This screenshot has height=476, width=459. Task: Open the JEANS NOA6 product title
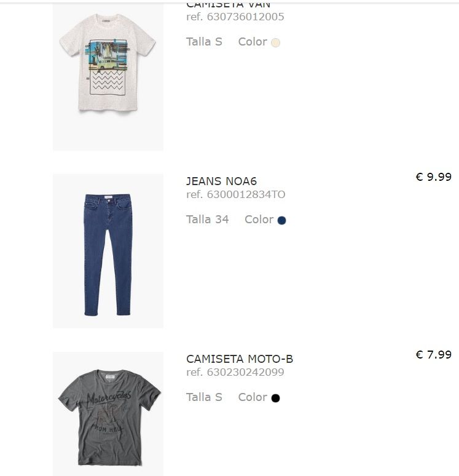pyautogui.click(x=221, y=181)
